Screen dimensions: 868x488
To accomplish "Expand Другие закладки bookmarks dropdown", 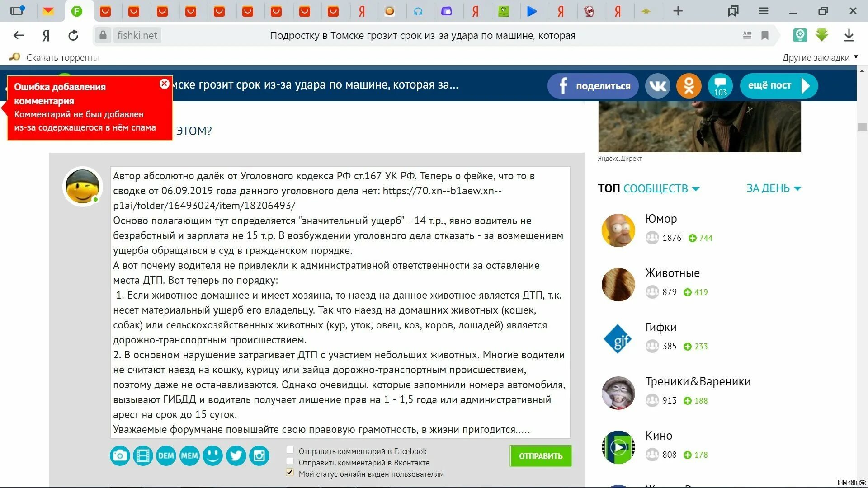I will tap(820, 57).
